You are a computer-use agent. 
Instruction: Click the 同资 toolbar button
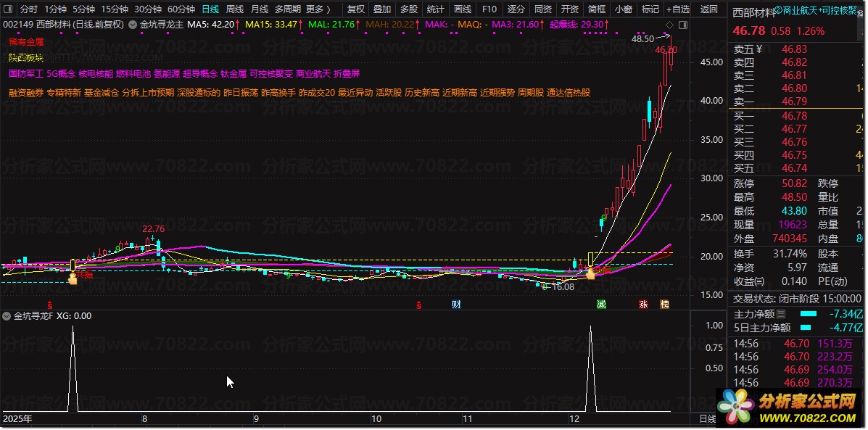click(x=543, y=9)
